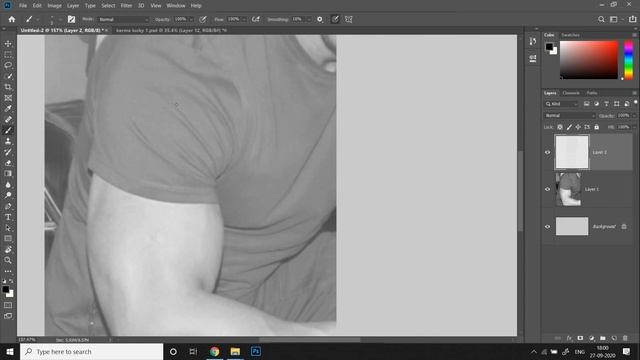
Task: Select the Frame tool
Action: coord(8,98)
